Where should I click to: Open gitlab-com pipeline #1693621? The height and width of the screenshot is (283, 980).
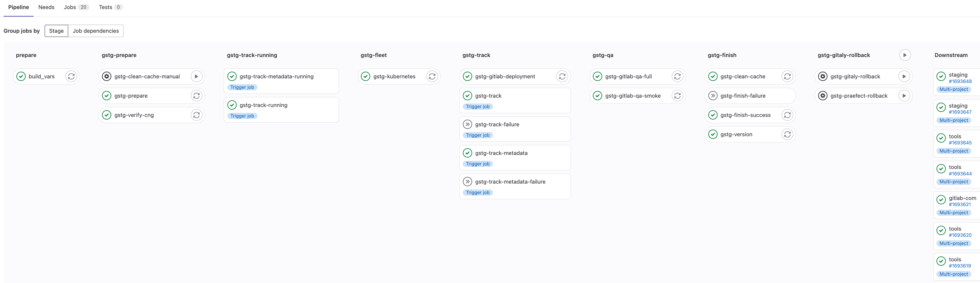click(960, 204)
